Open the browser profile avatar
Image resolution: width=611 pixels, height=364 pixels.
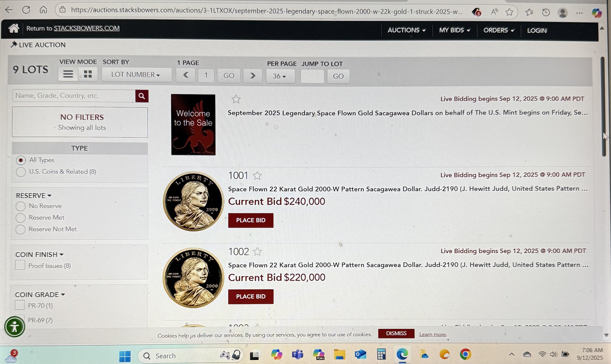coord(562,13)
